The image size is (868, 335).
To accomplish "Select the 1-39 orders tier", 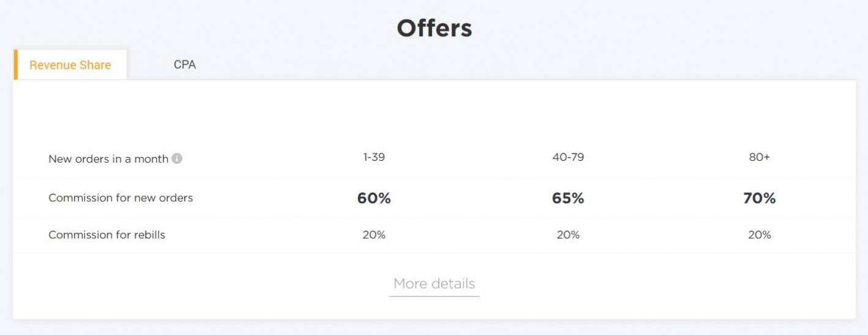I will [374, 157].
